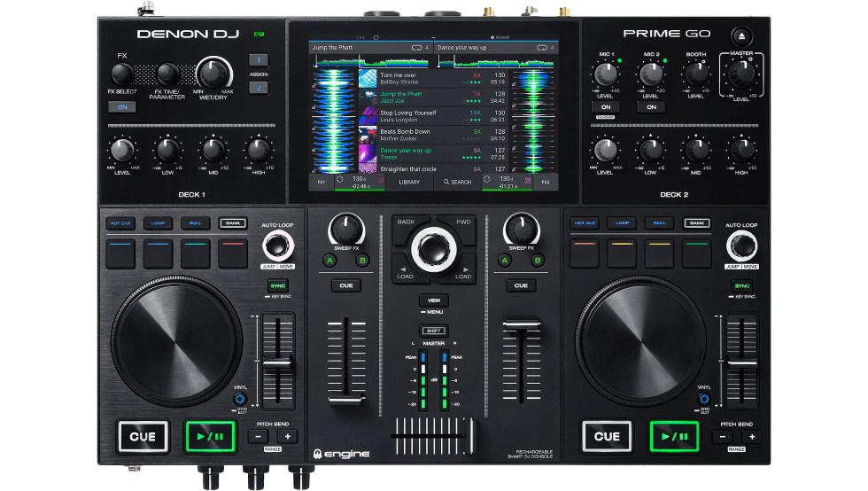The height and width of the screenshot is (491, 868).
Task: Open the Fx2 panel on the touchscreen
Action: tap(546, 182)
